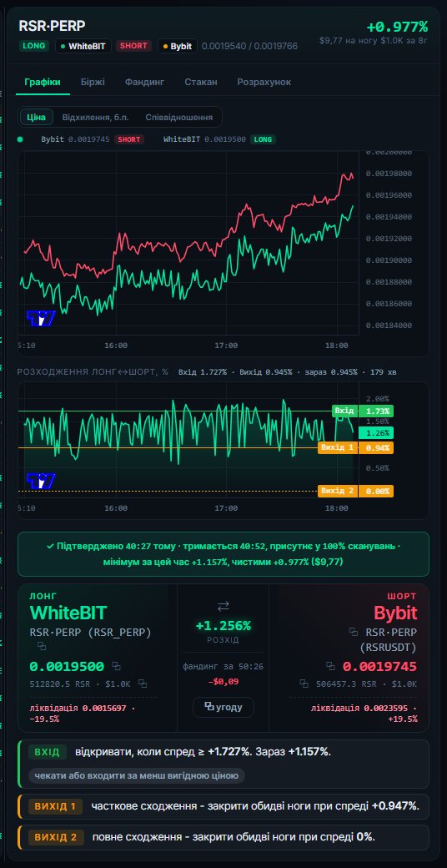The height and width of the screenshot is (868, 447).
Task: Open the Графіки tab
Action: click(43, 82)
